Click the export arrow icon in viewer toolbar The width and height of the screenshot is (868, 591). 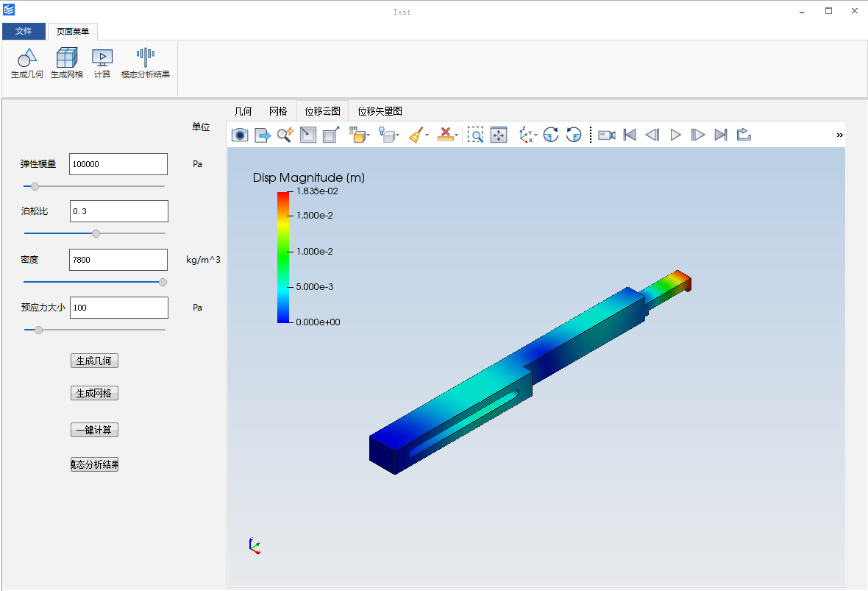[x=263, y=135]
